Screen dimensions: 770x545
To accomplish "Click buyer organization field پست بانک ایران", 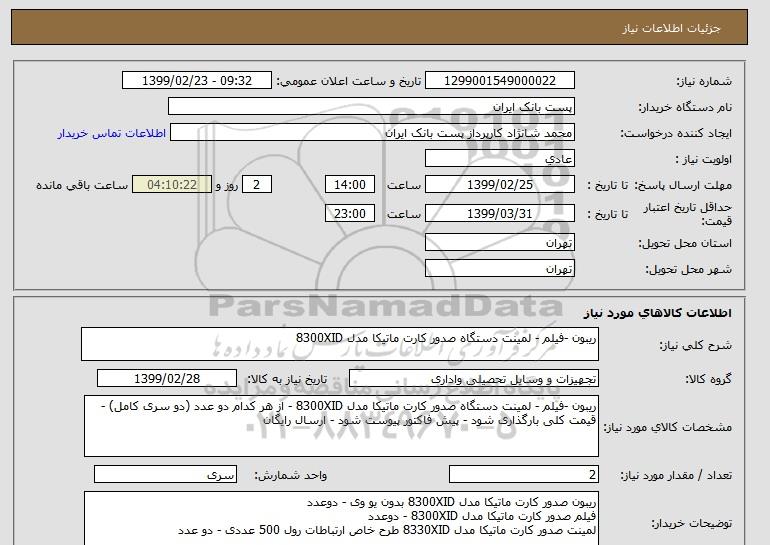I will point(371,107).
